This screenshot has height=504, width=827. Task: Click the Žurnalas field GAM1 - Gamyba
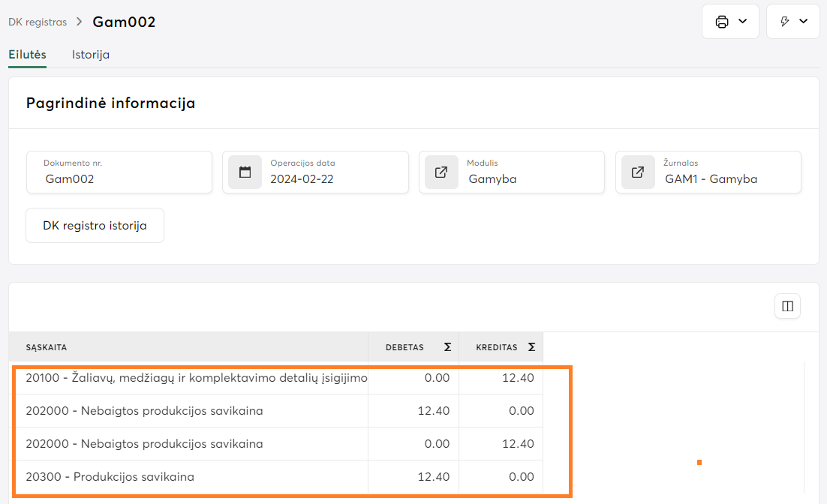711,179
